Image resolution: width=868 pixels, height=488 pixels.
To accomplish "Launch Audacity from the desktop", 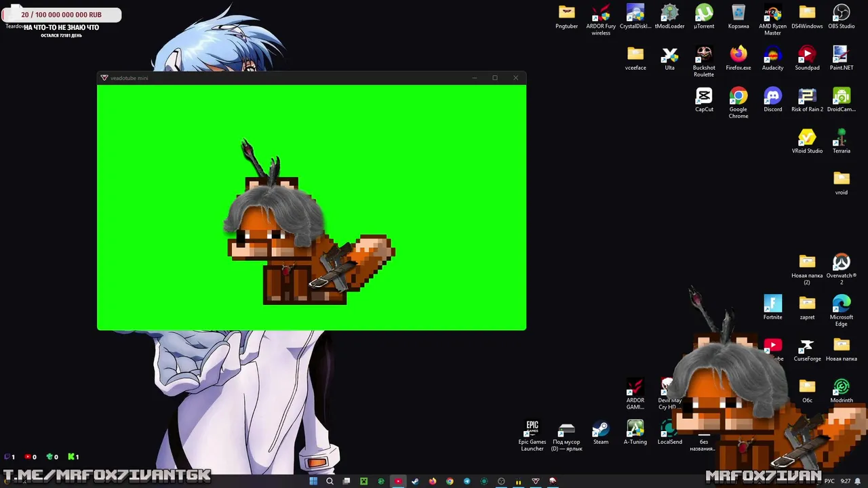I will (772, 58).
